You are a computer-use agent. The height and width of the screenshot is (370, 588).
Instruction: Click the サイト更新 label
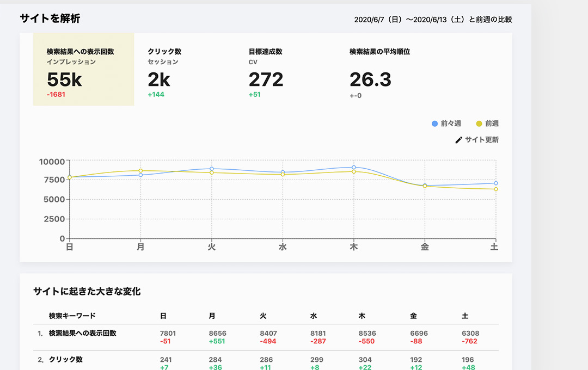pos(481,140)
